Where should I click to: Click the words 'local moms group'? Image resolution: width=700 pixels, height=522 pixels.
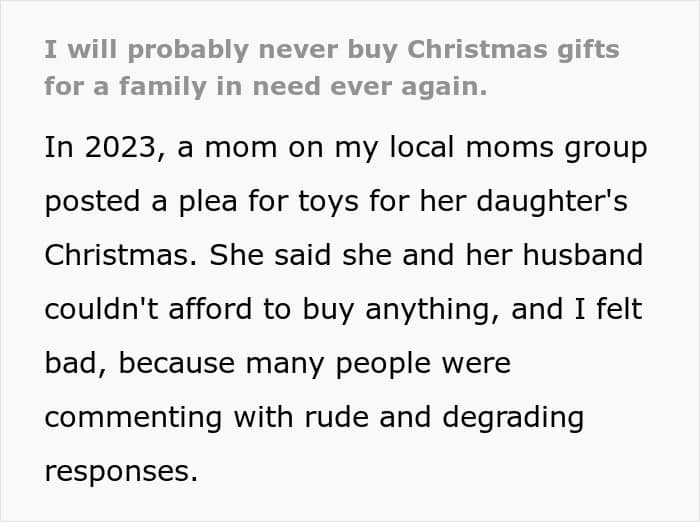(x=518, y=148)
